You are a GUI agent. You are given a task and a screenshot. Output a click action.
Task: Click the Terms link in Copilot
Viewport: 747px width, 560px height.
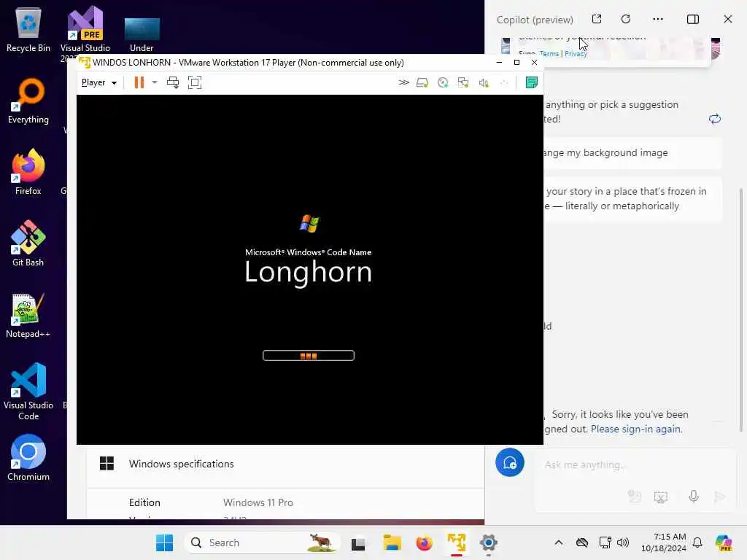[549, 54]
